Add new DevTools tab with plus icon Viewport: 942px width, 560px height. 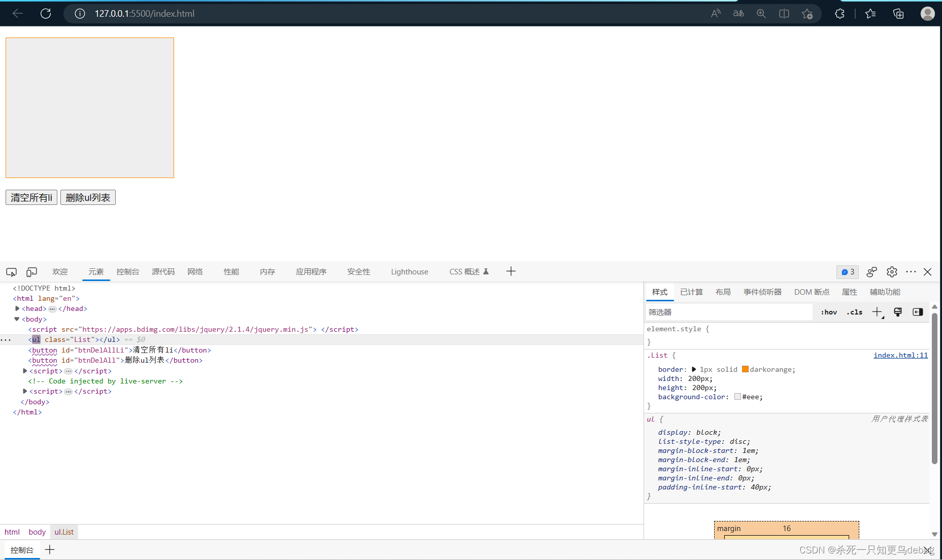pos(511,271)
